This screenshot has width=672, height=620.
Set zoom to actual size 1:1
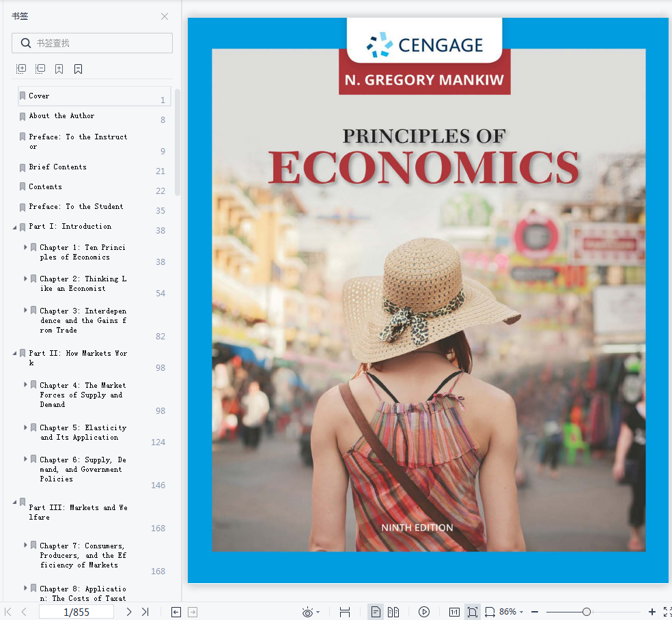[454, 612]
